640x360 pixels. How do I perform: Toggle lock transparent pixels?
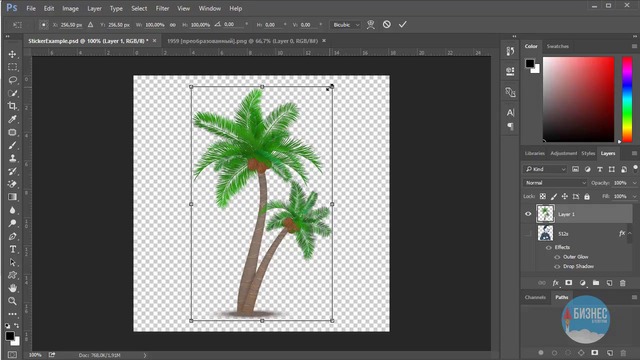(x=543, y=196)
